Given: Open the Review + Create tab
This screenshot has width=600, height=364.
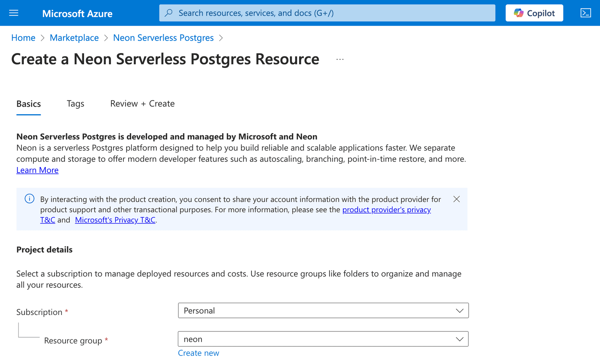Looking at the screenshot, I should pyautogui.click(x=142, y=103).
